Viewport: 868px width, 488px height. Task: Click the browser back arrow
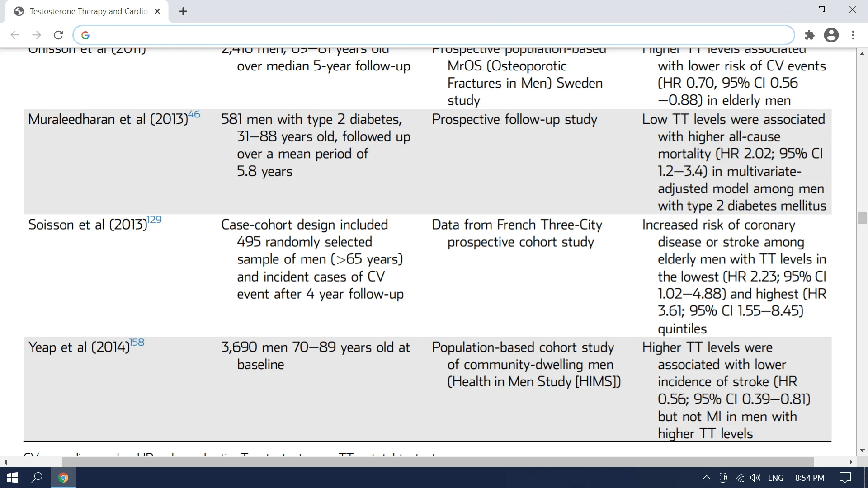15,35
